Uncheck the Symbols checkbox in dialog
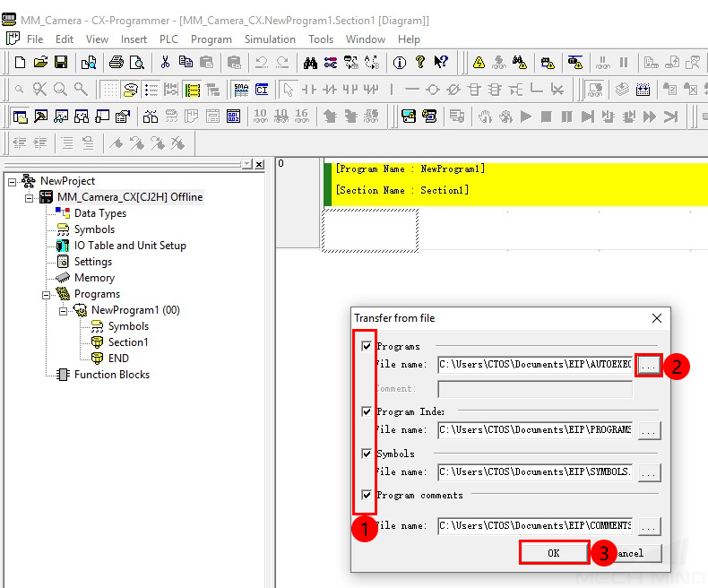 [x=367, y=454]
